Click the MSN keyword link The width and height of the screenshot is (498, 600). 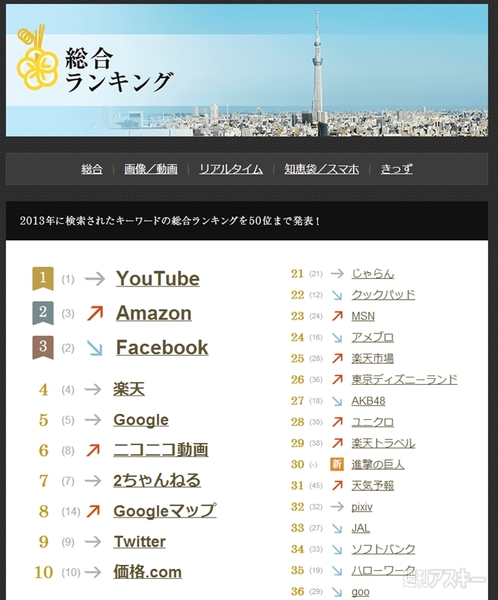(x=363, y=316)
